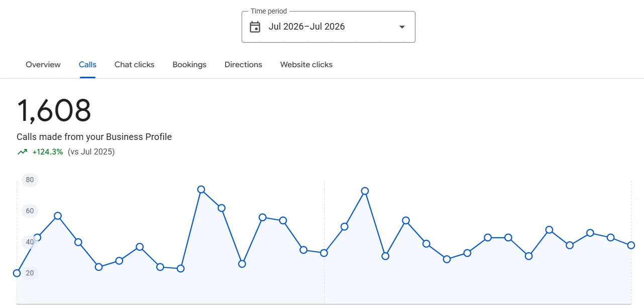644x307 pixels.
Task: Click the +124.3% change value
Action: [x=48, y=152]
